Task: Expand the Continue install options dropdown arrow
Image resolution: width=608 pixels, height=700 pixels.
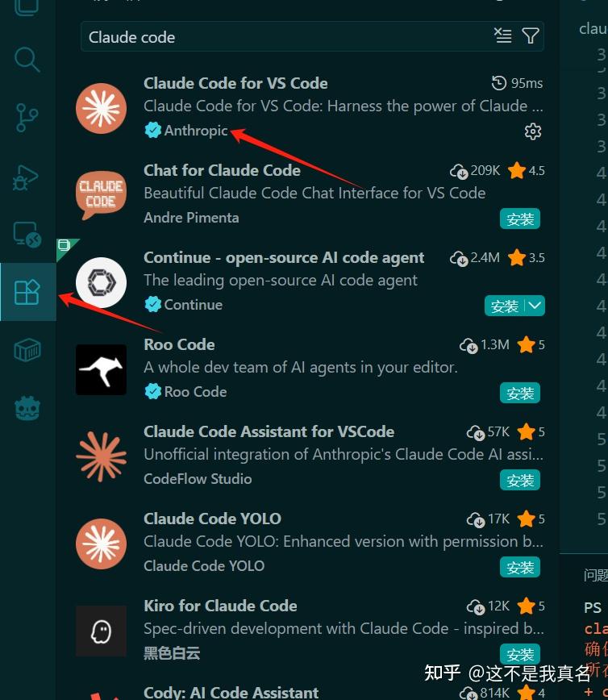Action: [x=535, y=306]
